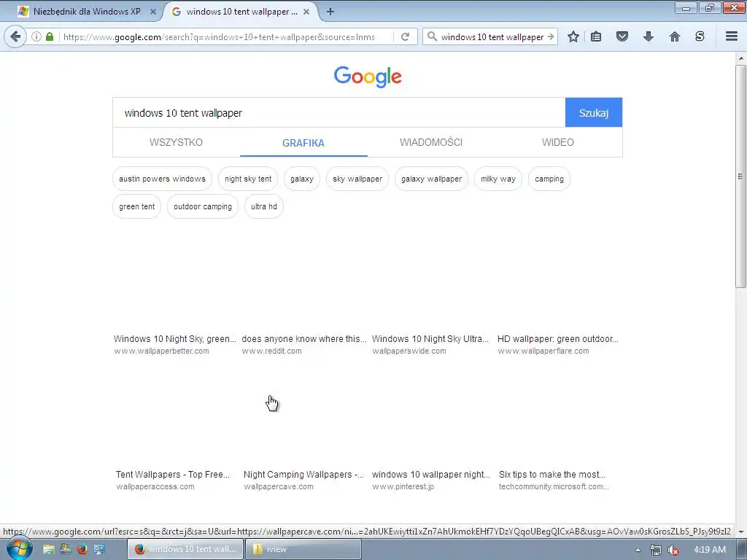Screen dimensions: 747x560
Task: Click the 4:19 AM taskbar clock
Action: 710,550
